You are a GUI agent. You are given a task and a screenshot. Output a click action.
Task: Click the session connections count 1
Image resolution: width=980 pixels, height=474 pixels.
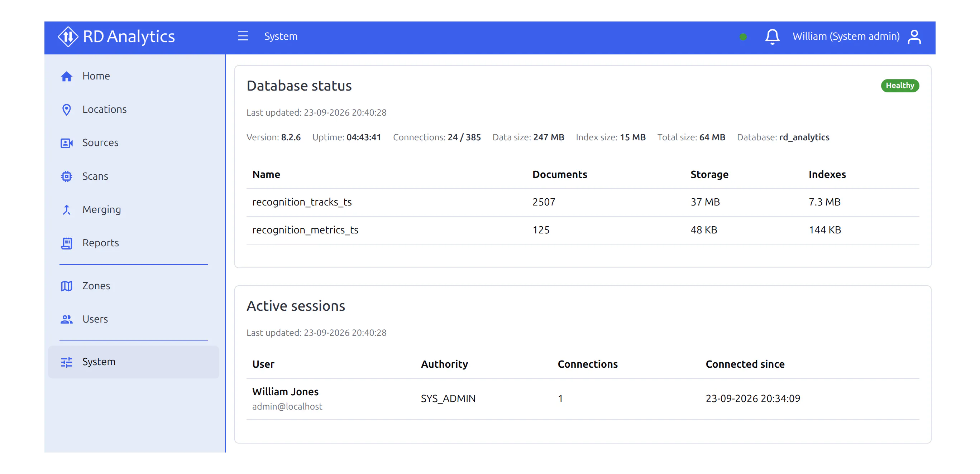pyautogui.click(x=560, y=399)
